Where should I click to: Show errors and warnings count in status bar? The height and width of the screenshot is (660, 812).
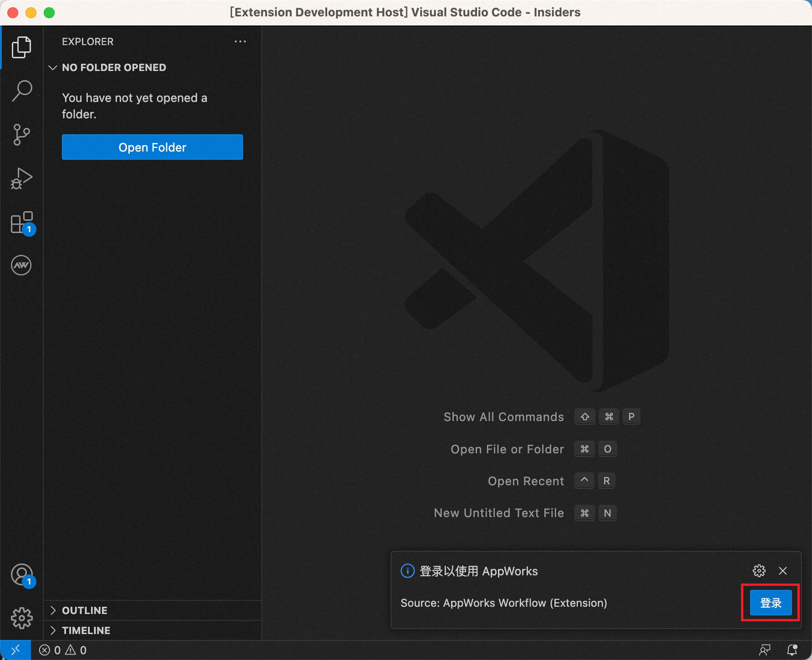(x=63, y=650)
